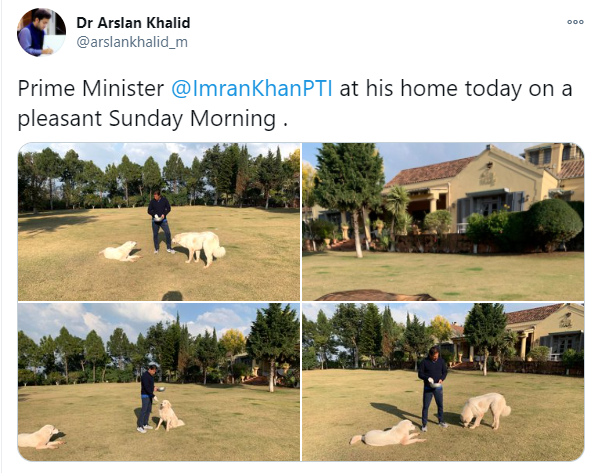This screenshot has height=473, width=598.
Task: Click Dr Arslan Khalid's profile picture
Action: click(x=42, y=32)
